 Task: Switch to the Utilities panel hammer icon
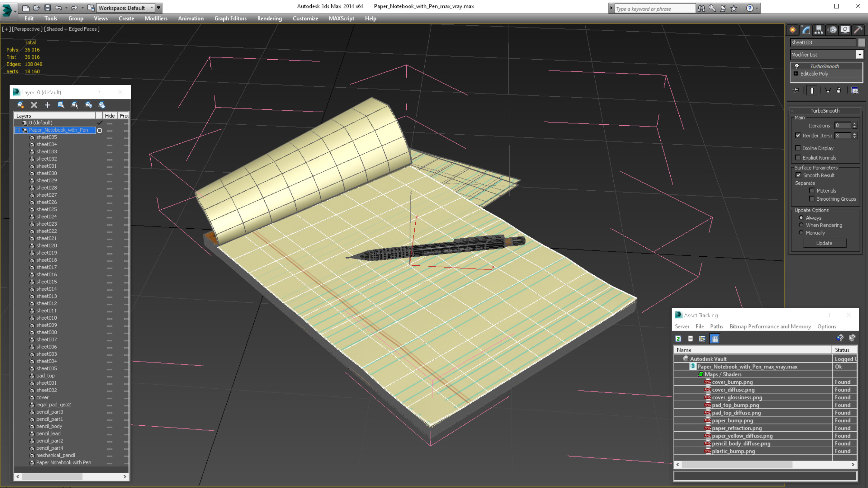coord(858,30)
